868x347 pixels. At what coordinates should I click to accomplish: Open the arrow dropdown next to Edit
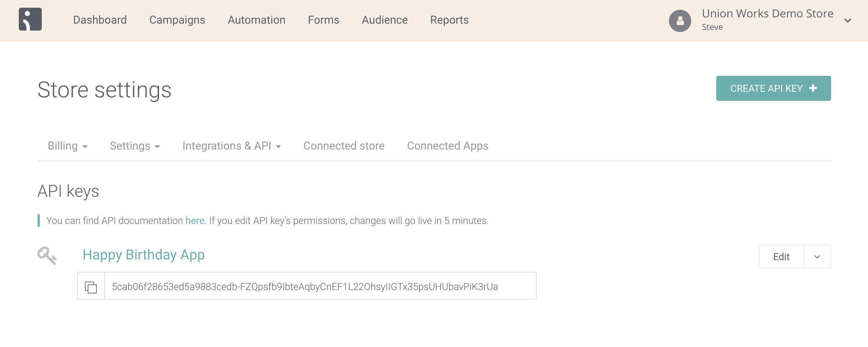tap(817, 257)
